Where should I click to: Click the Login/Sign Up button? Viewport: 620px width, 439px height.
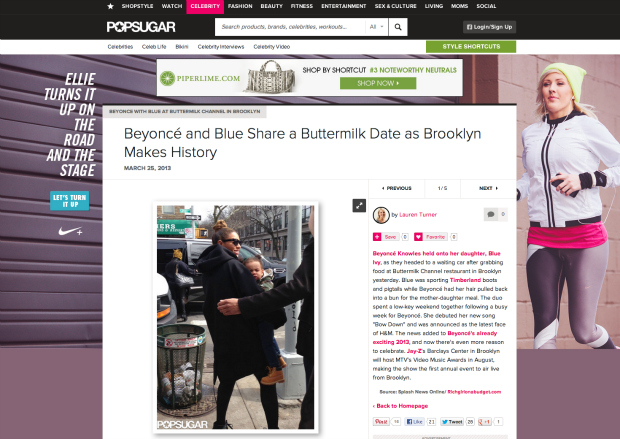pos(490,27)
